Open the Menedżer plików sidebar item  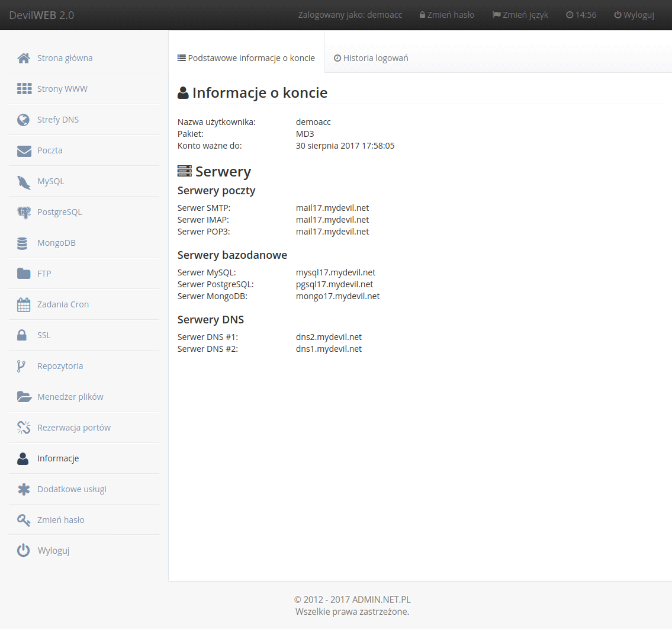pos(70,397)
